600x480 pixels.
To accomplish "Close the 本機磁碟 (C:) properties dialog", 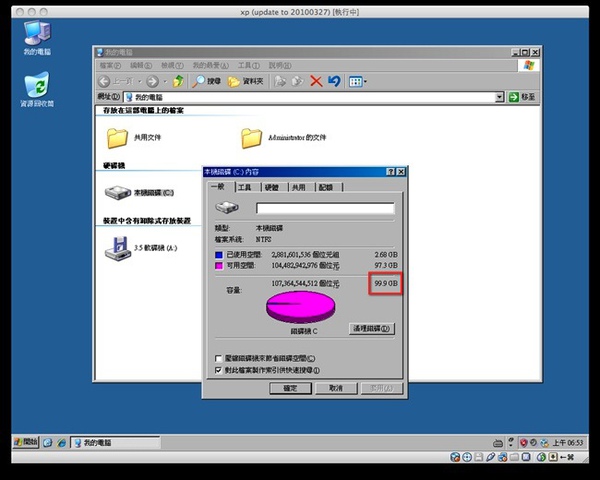I will [x=401, y=172].
